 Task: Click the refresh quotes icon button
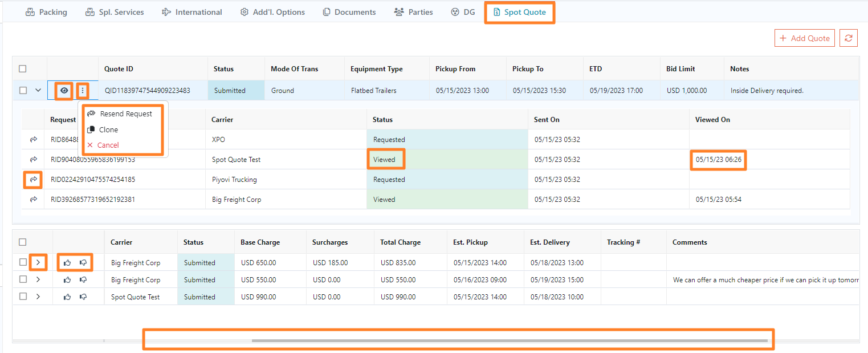tap(849, 38)
